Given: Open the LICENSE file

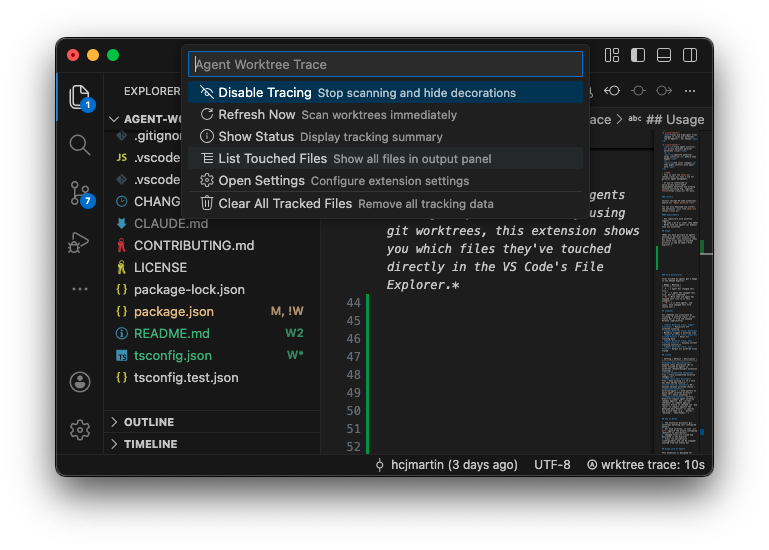Looking at the screenshot, I should coord(212,267).
